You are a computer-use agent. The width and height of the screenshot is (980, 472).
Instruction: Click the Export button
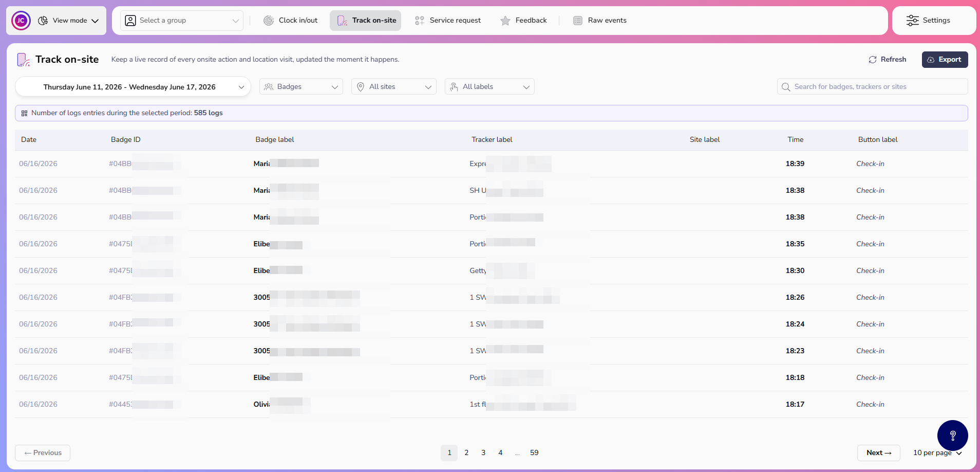click(945, 60)
